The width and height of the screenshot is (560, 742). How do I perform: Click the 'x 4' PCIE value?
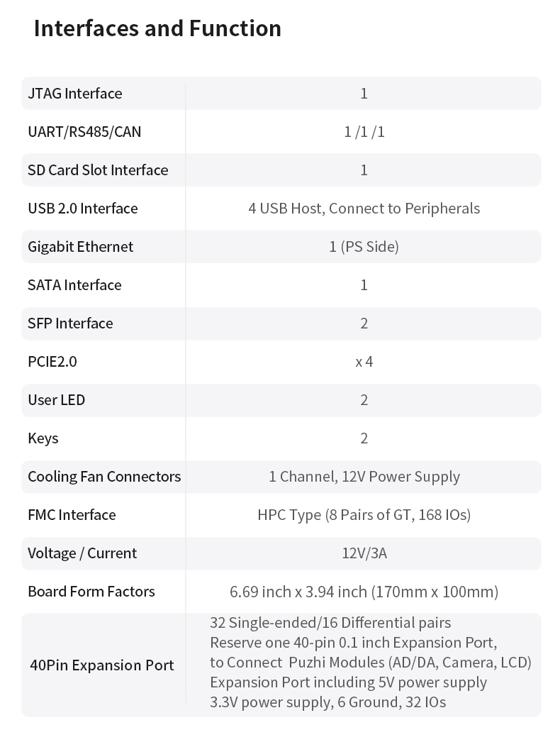(x=364, y=362)
